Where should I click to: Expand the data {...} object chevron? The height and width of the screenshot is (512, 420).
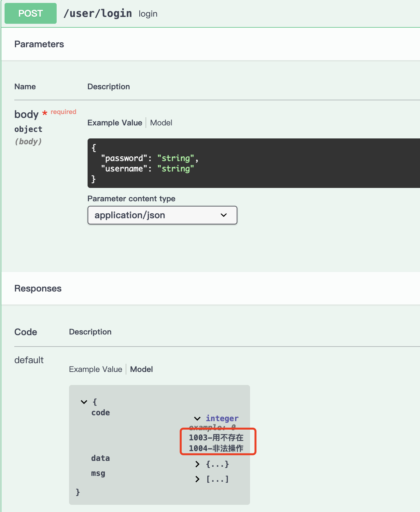(x=197, y=464)
